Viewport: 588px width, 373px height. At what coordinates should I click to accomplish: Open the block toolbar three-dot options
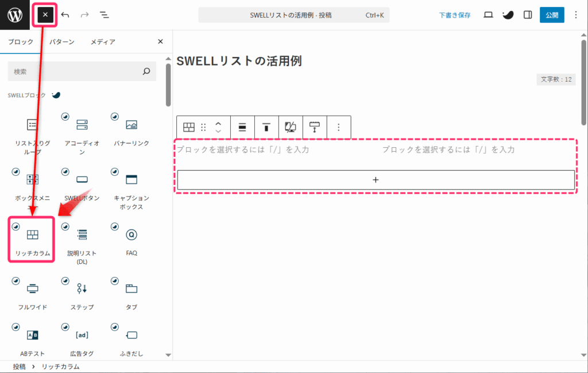[339, 128]
